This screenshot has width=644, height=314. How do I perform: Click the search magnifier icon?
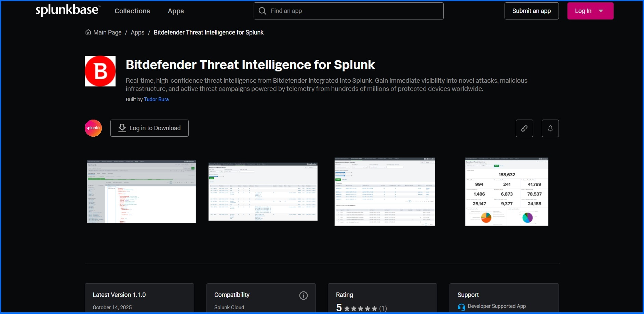click(262, 11)
